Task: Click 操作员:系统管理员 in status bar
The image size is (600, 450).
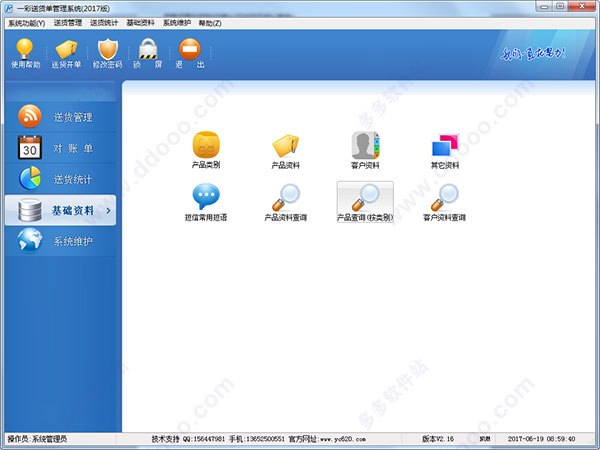Action: click(37, 439)
